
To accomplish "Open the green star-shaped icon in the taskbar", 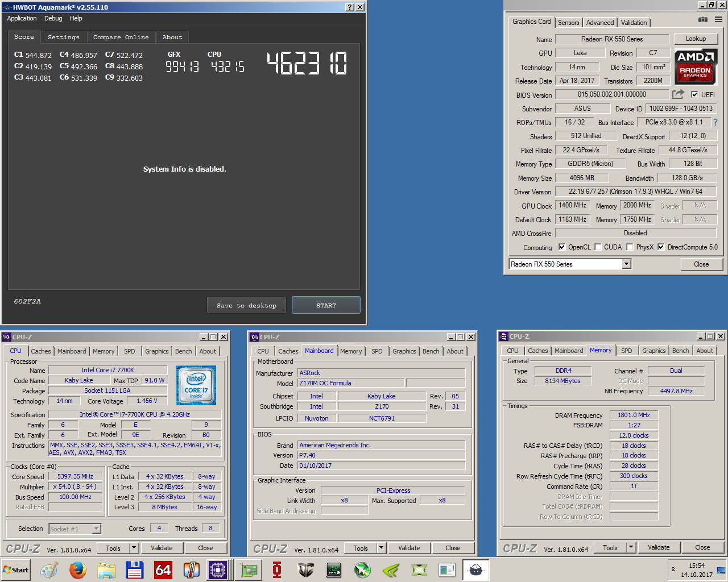I will tap(362, 569).
